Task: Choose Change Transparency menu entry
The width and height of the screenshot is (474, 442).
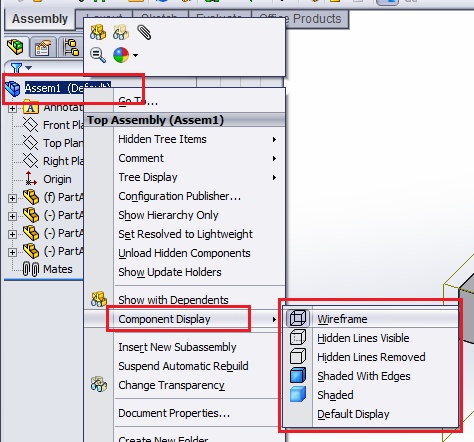Action: tap(199, 385)
